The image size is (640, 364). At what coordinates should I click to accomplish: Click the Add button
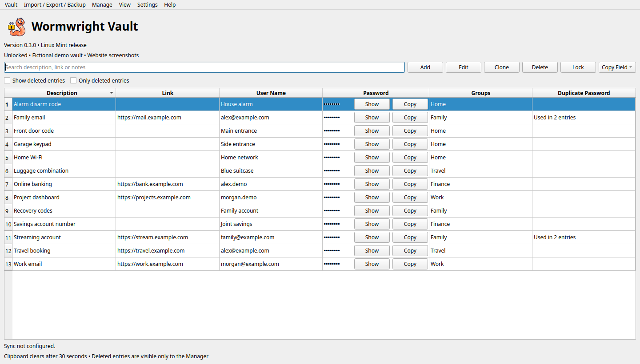(x=425, y=67)
